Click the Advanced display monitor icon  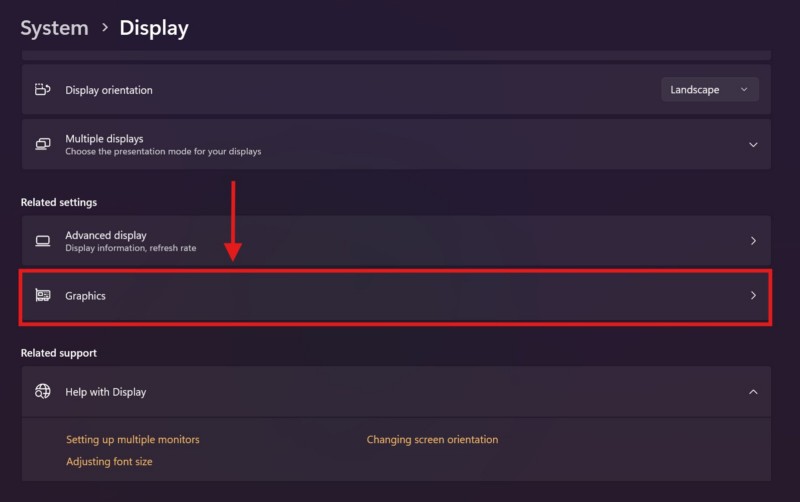tap(42, 241)
